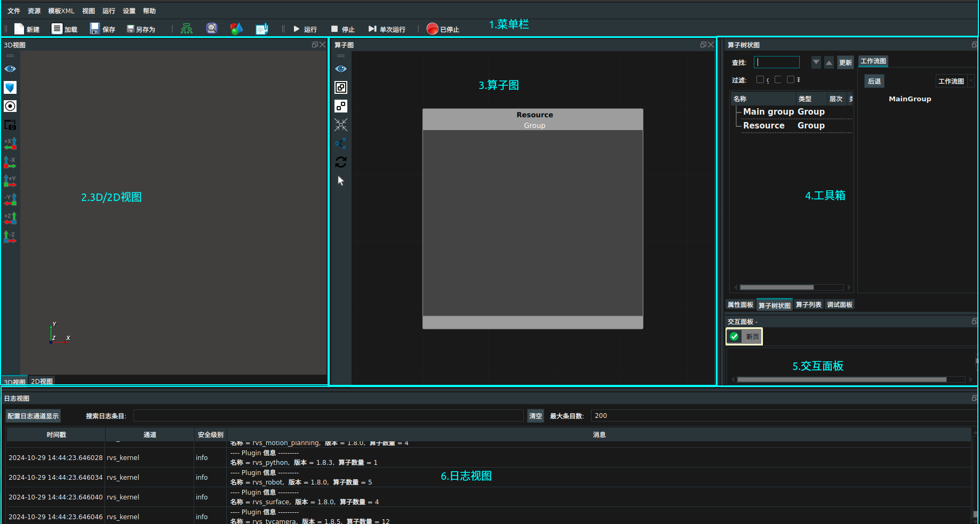Viewport: 980px width, 524px height.
Task: Open the 视图 menu
Action: 89,11
